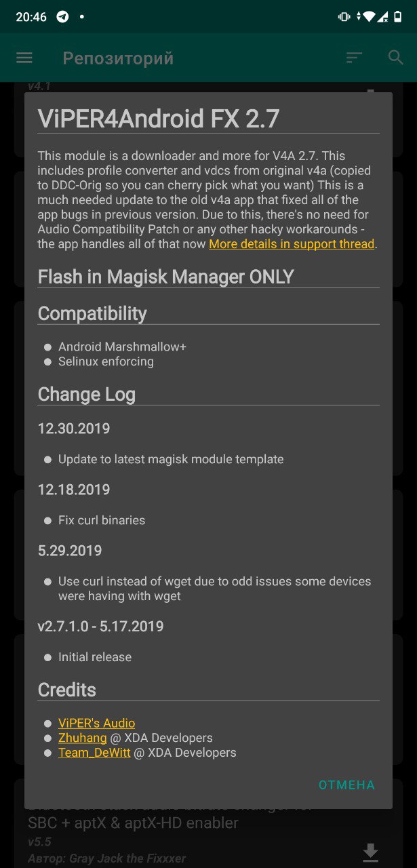The image size is (417, 868).
Task: Tap the 20:46 clock in the status bar
Action: tap(31, 16)
